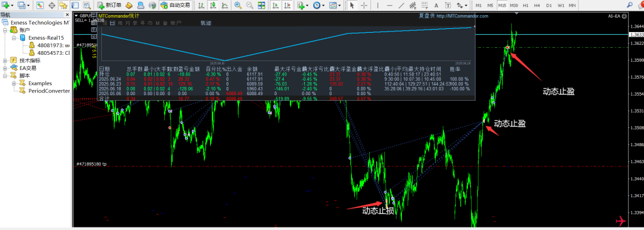
Task: Expand the EA交易 tree node
Action: [6, 68]
